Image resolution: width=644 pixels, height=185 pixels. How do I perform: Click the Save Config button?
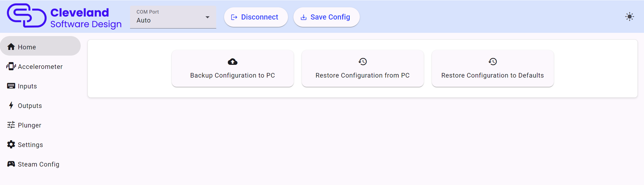click(x=326, y=17)
